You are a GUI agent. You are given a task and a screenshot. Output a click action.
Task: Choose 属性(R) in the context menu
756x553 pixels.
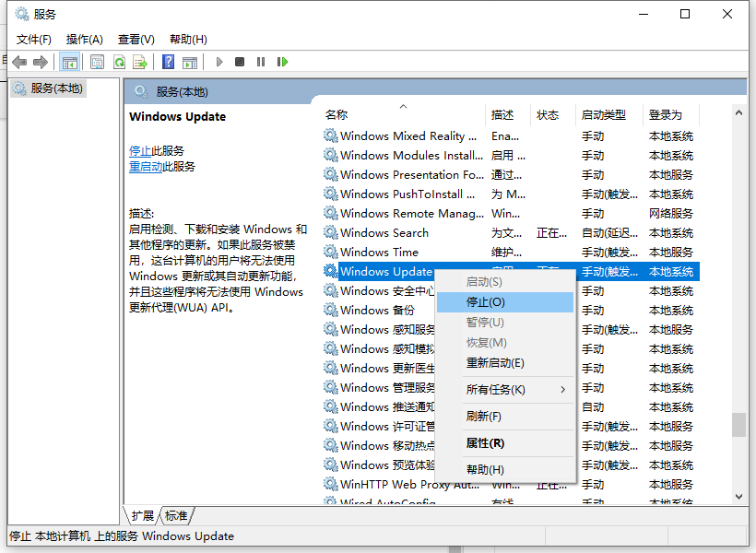(x=505, y=443)
